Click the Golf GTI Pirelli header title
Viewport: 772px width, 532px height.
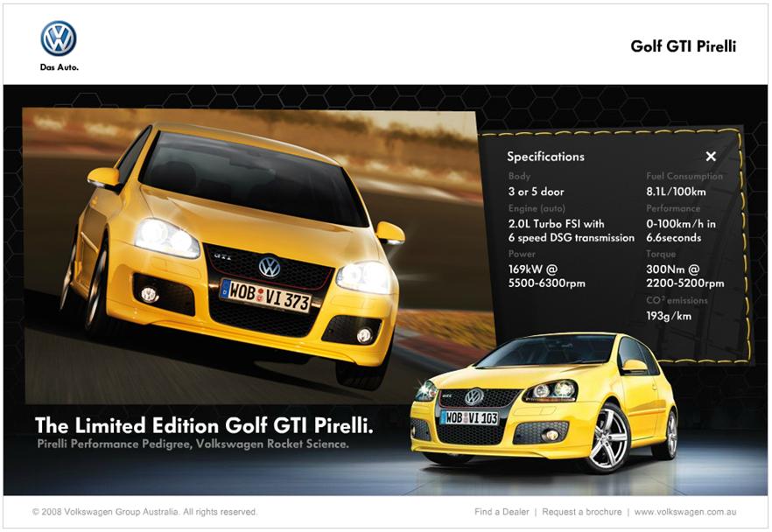pyautogui.click(x=683, y=46)
